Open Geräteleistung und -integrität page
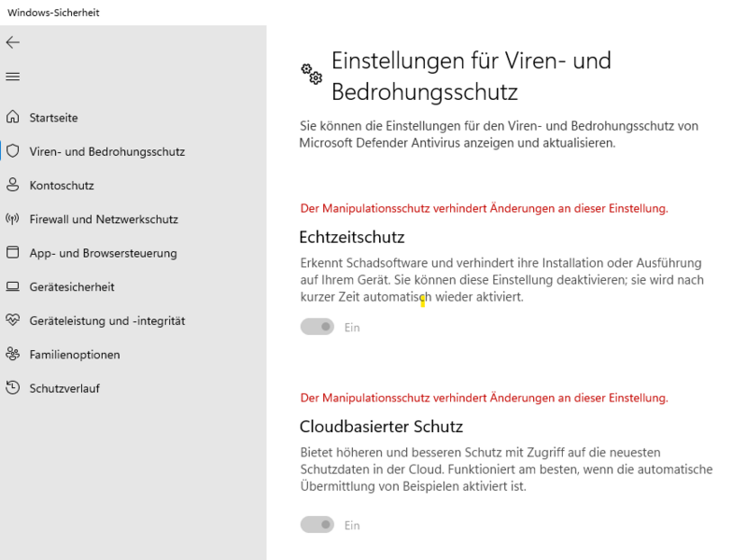Screen dimensions: 732x560 pos(107,320)
